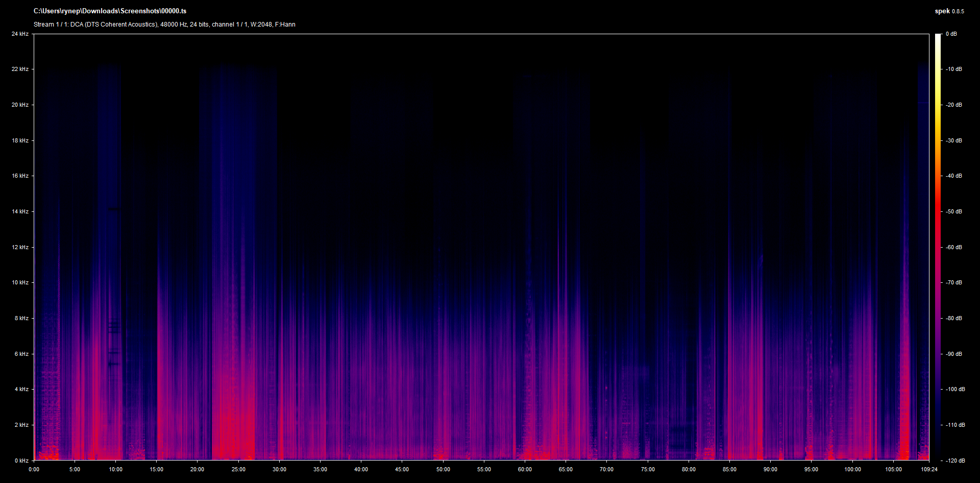
Task: Select the 0:00 time axis marker
Action: [x=34, y=469]
